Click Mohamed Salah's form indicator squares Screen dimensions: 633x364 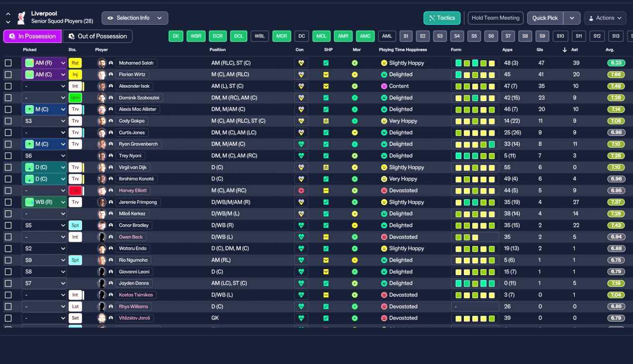tap(475, 63)
